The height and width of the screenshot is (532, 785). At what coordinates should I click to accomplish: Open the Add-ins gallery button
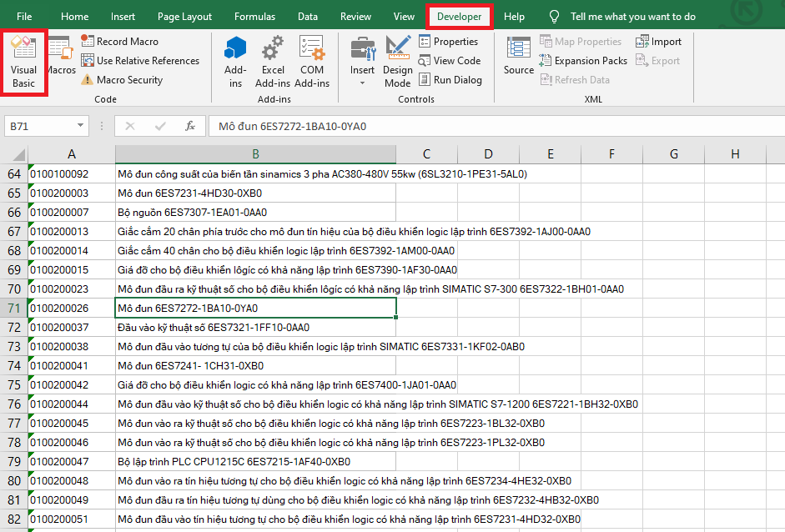click(235, 62)
